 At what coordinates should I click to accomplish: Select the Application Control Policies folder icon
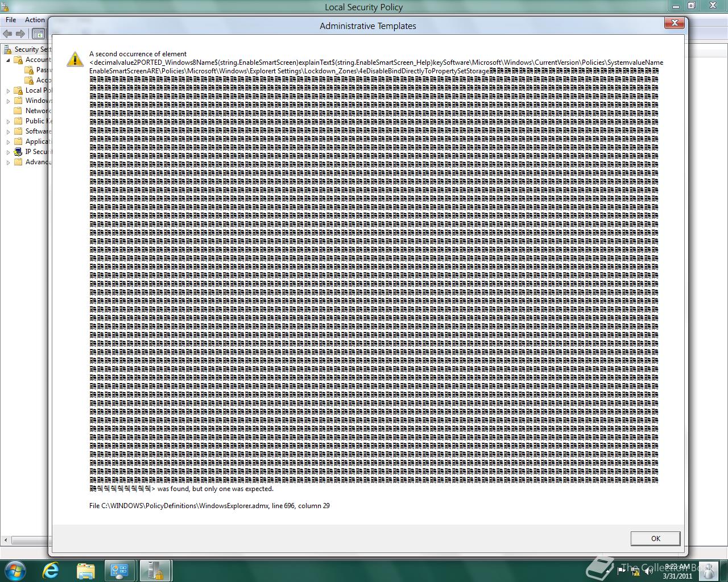pyautogui.click(x=18, y=142)
